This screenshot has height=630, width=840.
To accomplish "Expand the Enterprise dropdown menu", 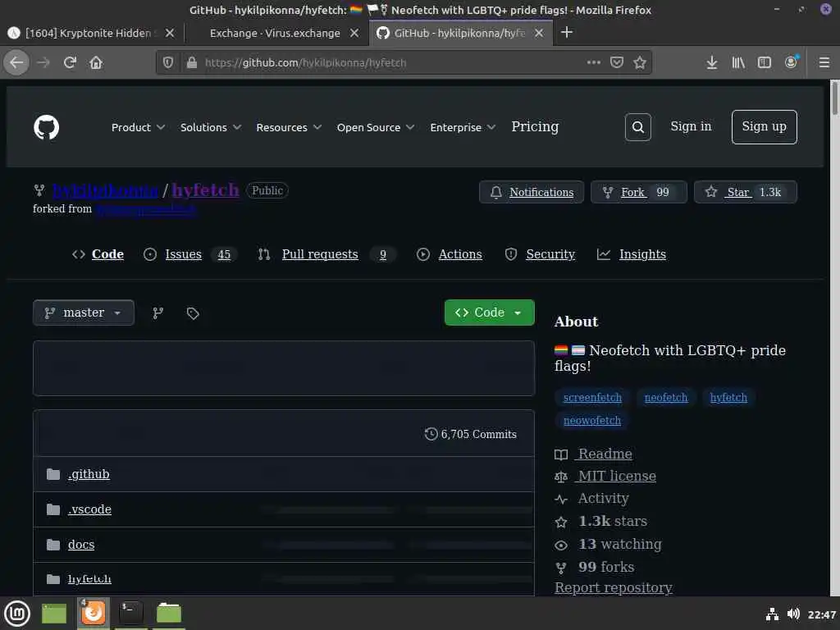I will tap(463, 127).
